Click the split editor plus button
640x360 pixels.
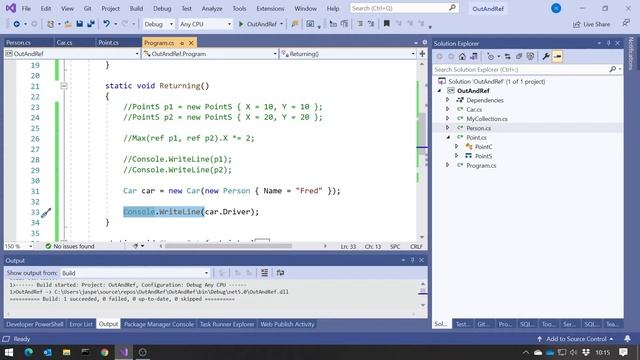click(x=422, y=53)
